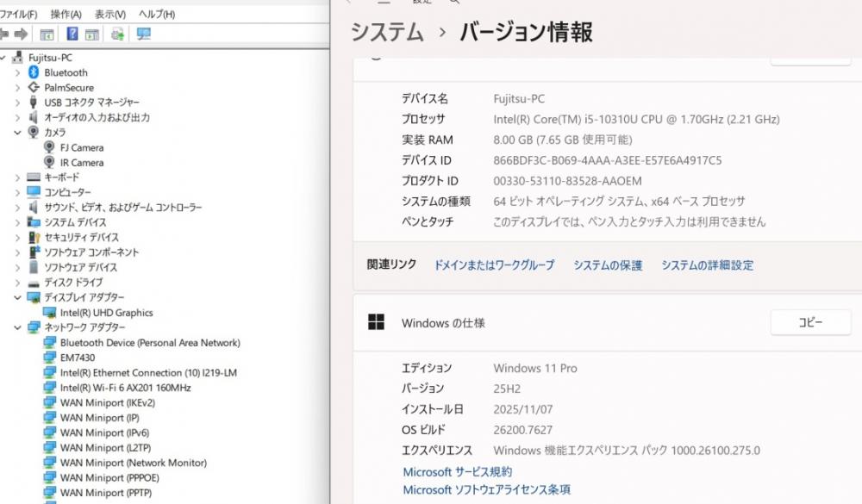Open the システムの詳細設定 link
Image resolution: width=862 pixels, height=504 pixels.
707,265
